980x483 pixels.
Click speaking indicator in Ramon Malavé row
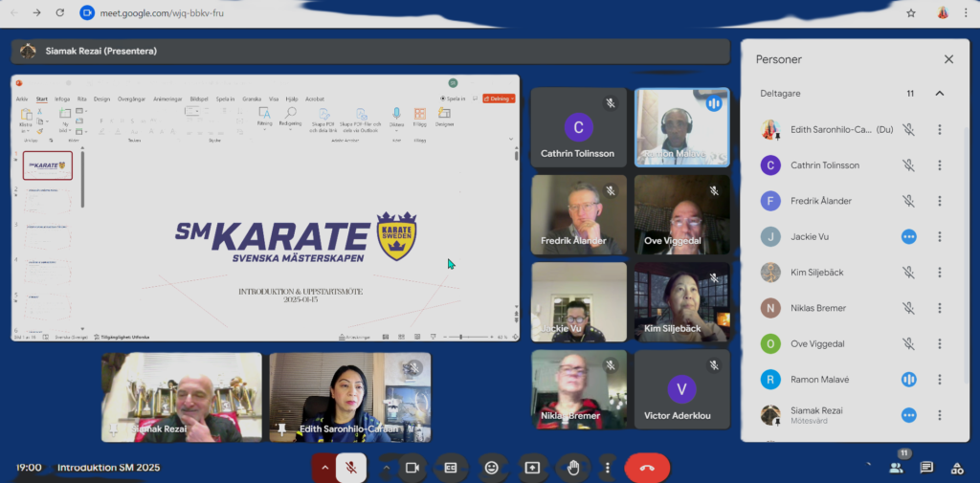tap(909, 380)
